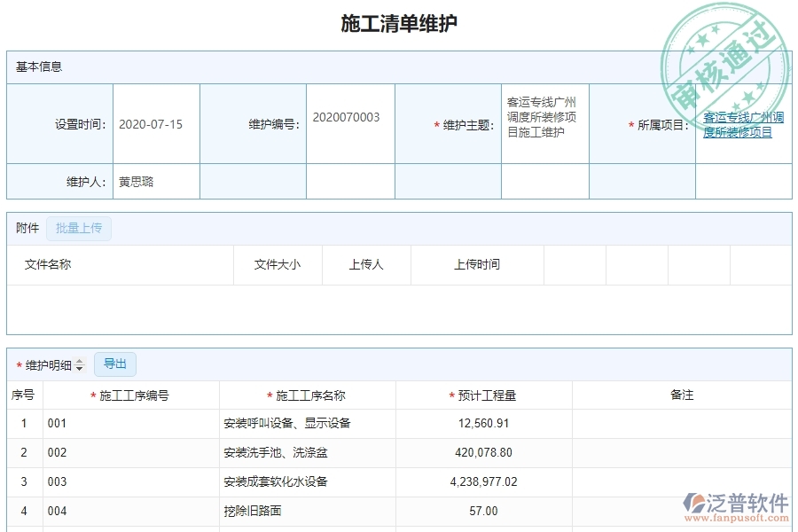This screenshot has width=798, height=532.
Task: Click the 安装洗手池、洗涤盆 cell
Action: coord(307,453)
